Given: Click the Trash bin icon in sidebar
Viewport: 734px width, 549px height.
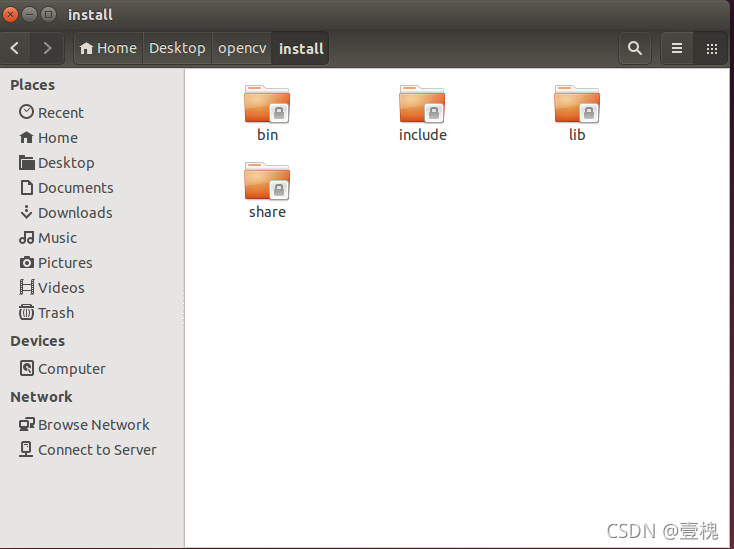Looking at the screenshot, I should point(26,312).
